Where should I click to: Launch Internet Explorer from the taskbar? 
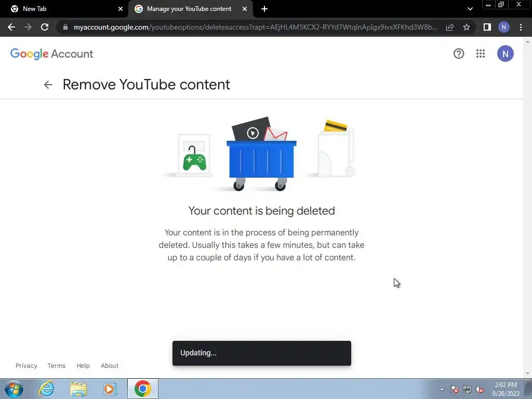[x=46, y=389]
